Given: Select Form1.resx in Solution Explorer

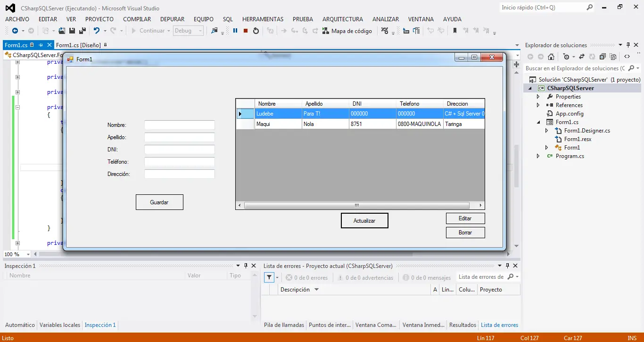Looking at the screenshot, I should (578, 139).
